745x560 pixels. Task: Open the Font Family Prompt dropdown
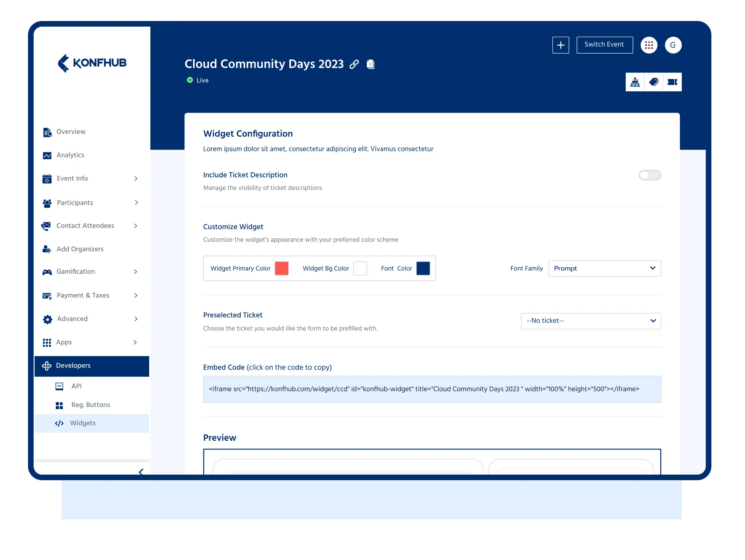click(604, 268)
